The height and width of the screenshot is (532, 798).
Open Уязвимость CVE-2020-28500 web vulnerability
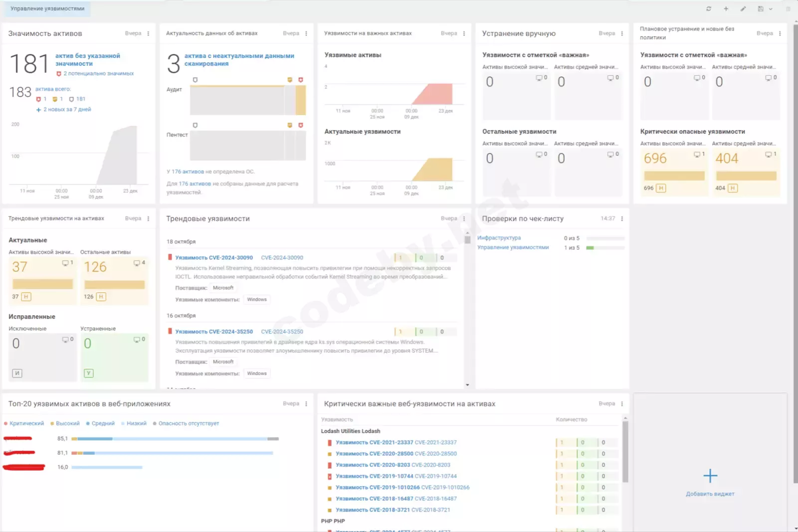pos(375,454)
